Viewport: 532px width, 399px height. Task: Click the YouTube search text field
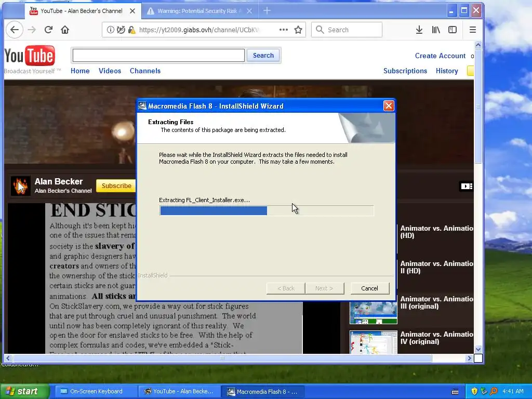(x=158, y=55)
